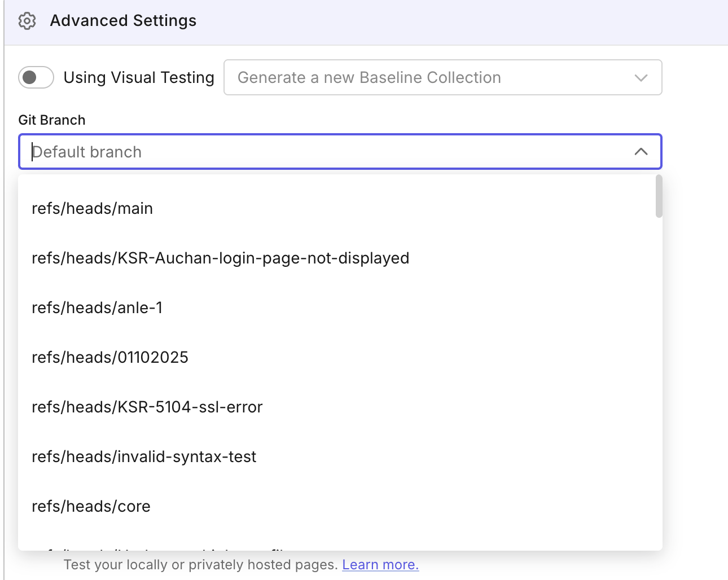The height and width of the screenshot is (580, 728).
Task: Select refs/heads/main branch option
Action: [340, 208]
